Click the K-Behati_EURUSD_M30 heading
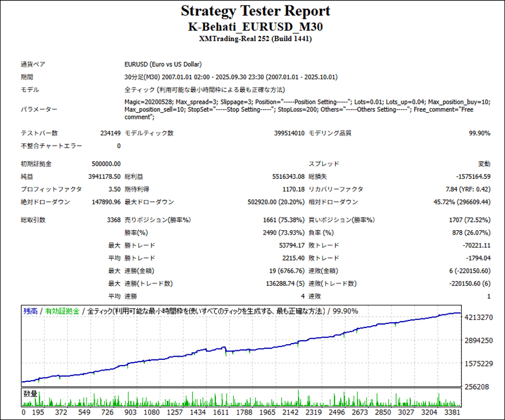The width and height of the screenshot is (505, 420). click(x=255, y=26)
